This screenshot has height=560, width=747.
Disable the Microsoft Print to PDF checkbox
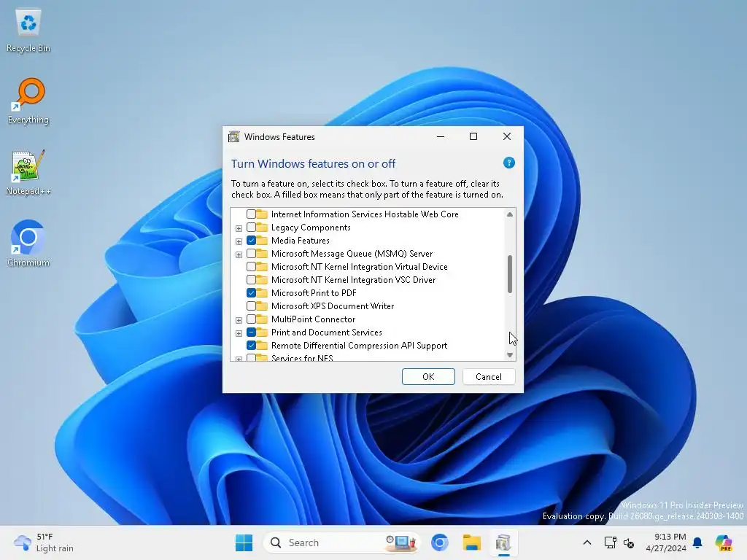[x=251, y=293]
